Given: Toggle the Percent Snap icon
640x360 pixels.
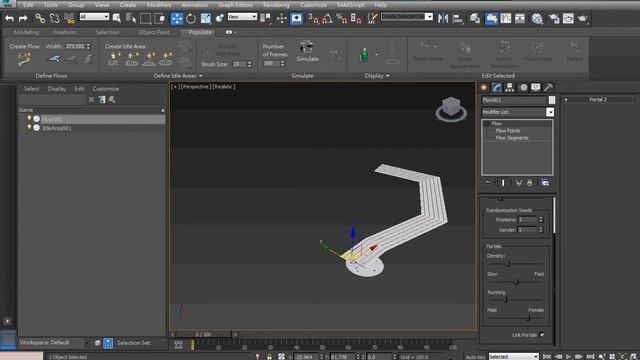Looking at the screenshot, I should [x=342, y=18].
